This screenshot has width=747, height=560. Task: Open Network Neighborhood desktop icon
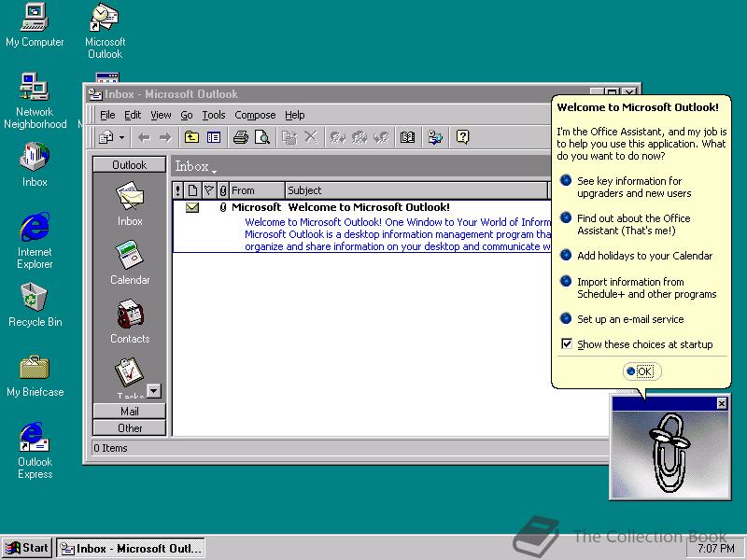(35, 101)
